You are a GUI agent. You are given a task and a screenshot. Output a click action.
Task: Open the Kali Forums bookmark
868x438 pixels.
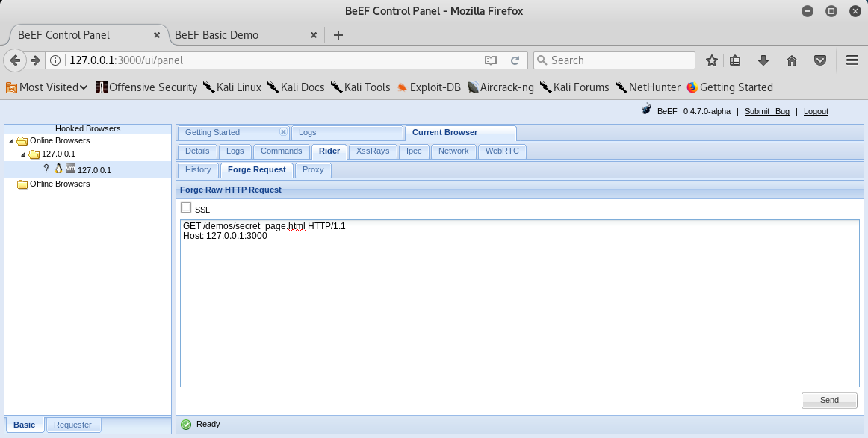pos(574,87)
